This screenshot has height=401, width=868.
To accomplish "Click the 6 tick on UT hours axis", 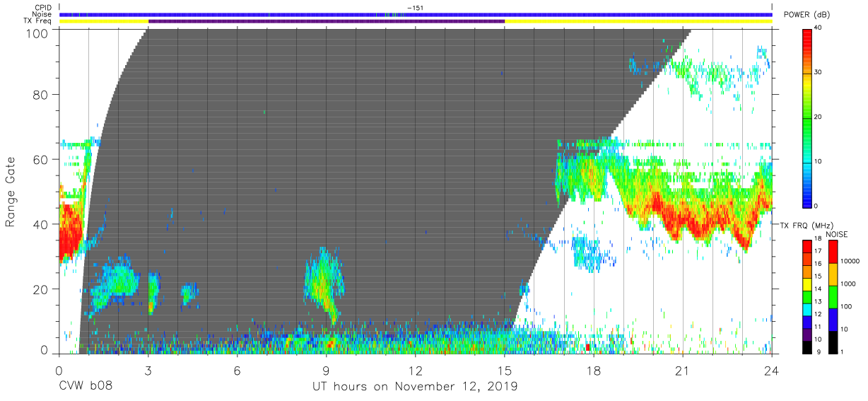I will [x=237, y=370].
